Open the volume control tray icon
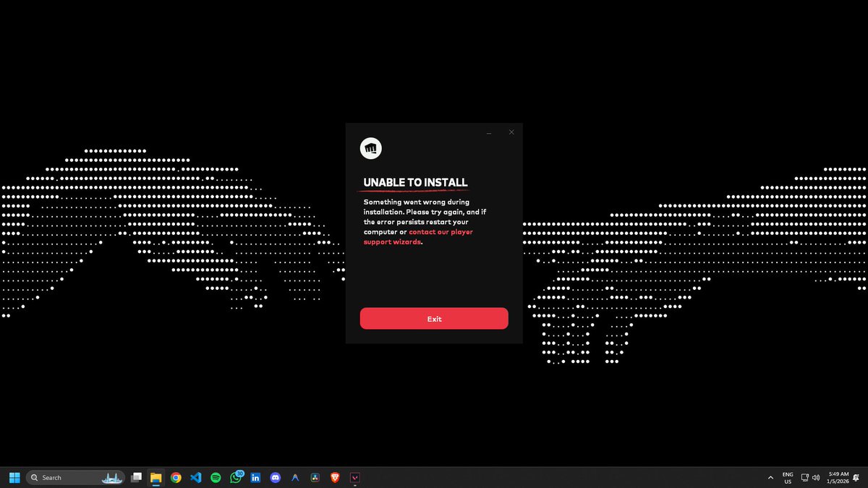868x488 pixels. pyautogui.click(x=816, y=478)
